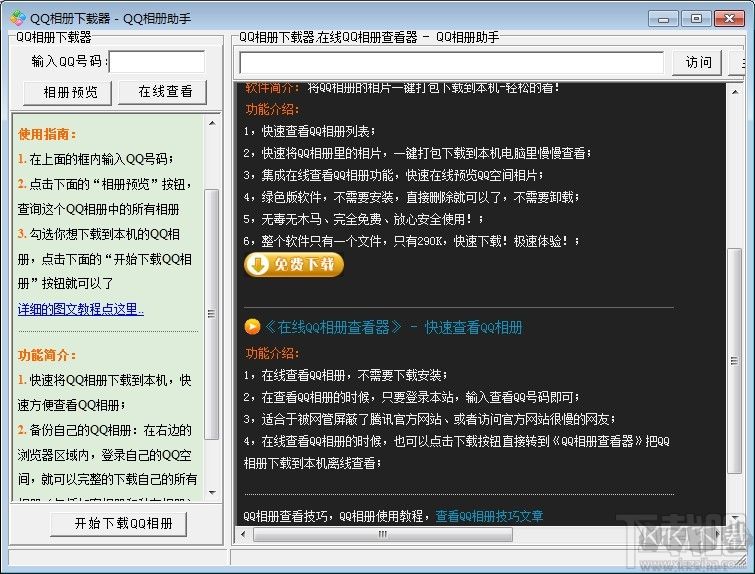Click the left guide panel scrollbar thumb
755x574 pixels.
pos(212,314)
